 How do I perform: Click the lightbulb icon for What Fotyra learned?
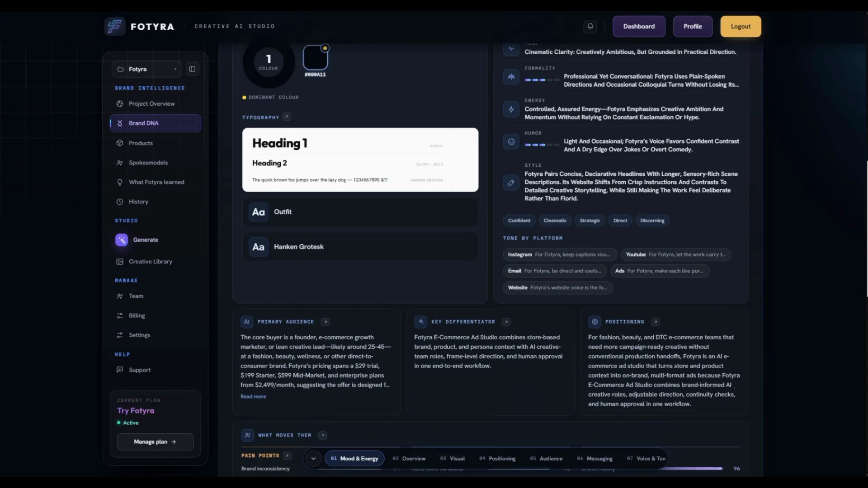(x=120, y=182)
